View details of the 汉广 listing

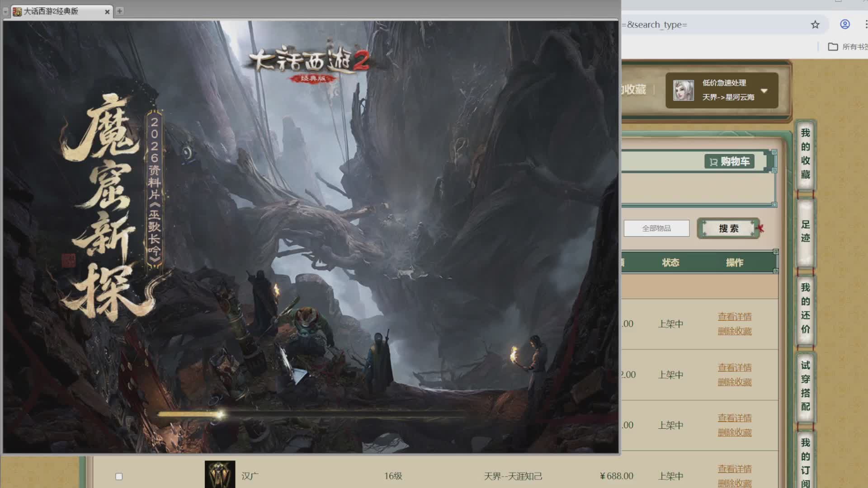[x=735, y=469]
